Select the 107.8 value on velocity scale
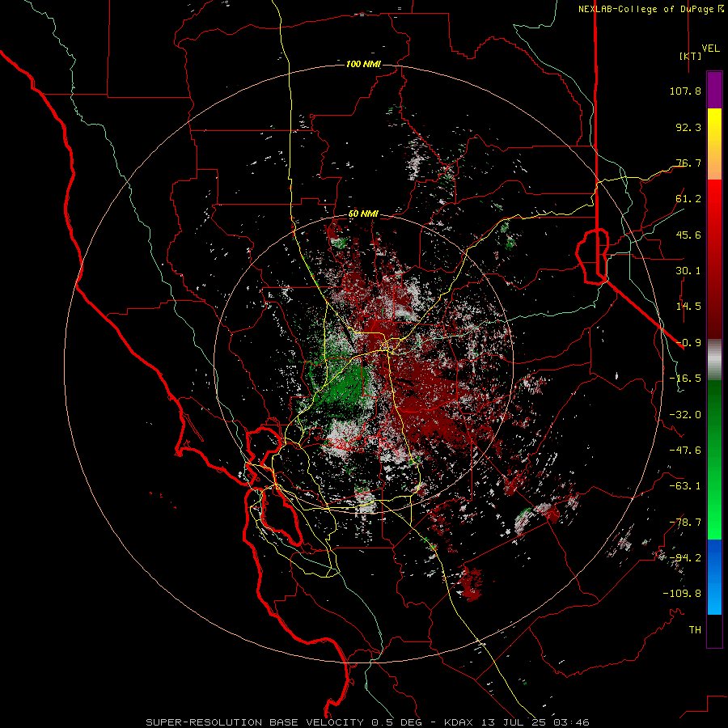 [x=685, y=91]
